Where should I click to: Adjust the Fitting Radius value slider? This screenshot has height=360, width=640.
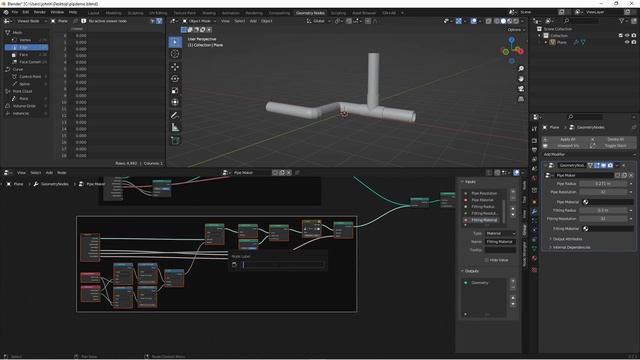point(603,210)
